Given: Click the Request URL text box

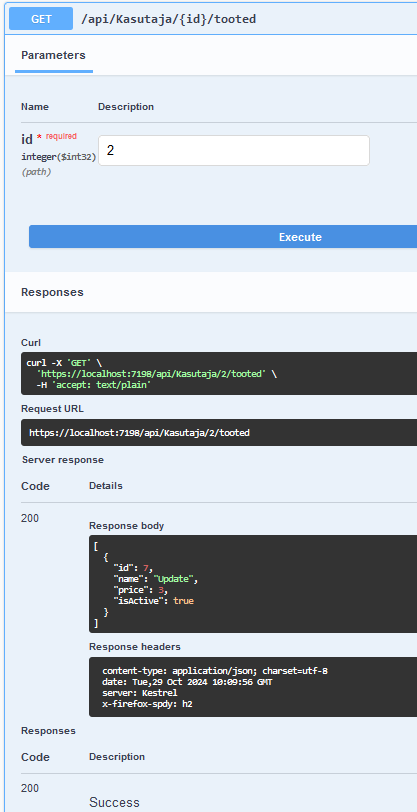Looking at the screenshot, I should pyautogui.click(x=219, y=432).
